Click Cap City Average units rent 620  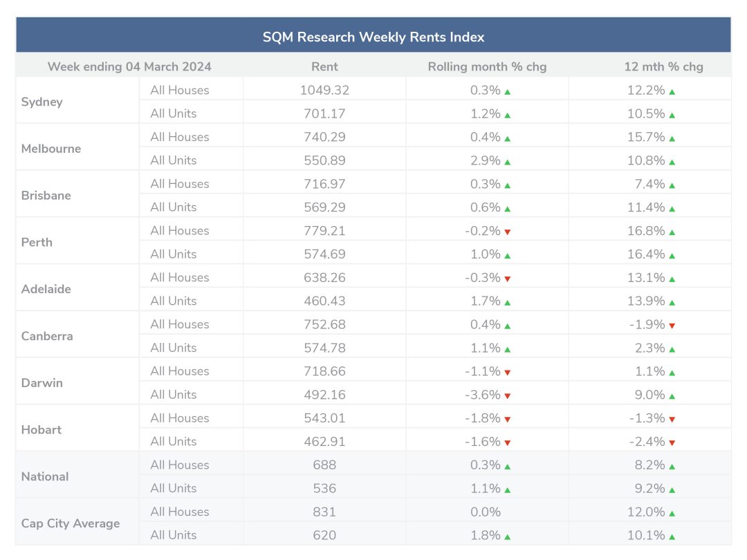[x=324, y=535]
